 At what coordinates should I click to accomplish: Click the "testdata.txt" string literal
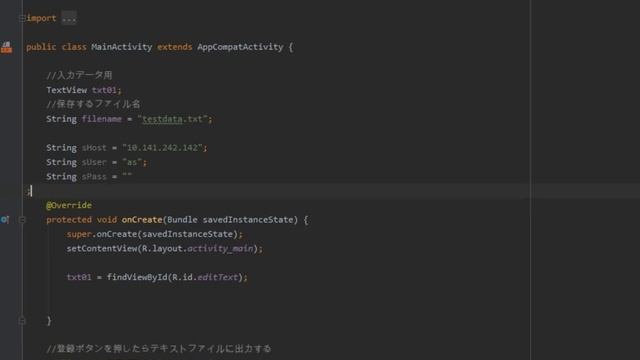point(172,119)
